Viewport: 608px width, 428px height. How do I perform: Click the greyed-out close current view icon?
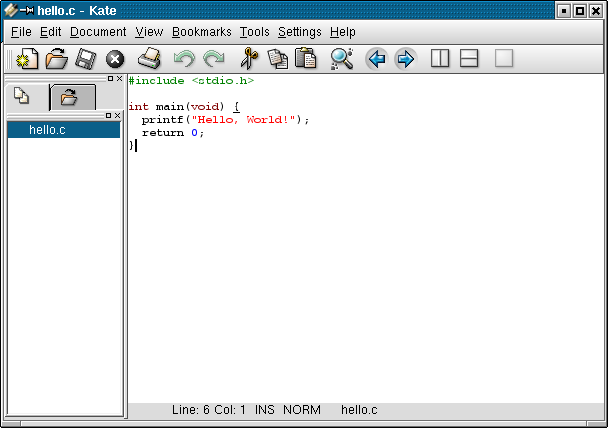pos(504,59)
